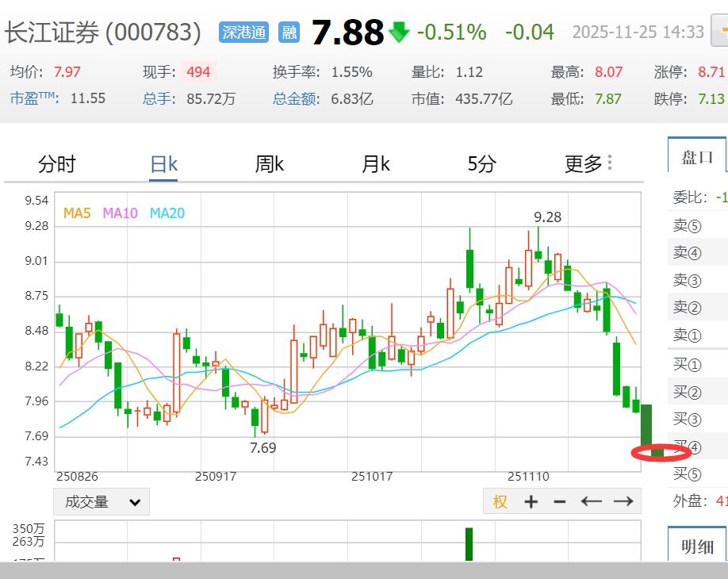This screenshot has height=579, width=728.
Task: Click the 市盈 value 11.55
Action: click(x=88, y=98)
